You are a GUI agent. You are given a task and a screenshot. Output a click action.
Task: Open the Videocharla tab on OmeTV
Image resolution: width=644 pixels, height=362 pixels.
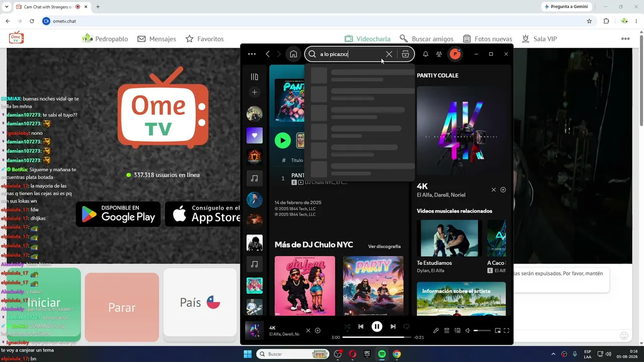367,39
